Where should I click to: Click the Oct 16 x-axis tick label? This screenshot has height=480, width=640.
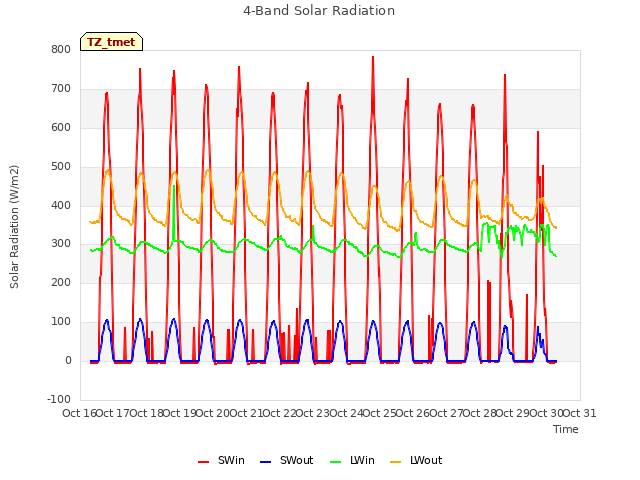click(79, 413)
